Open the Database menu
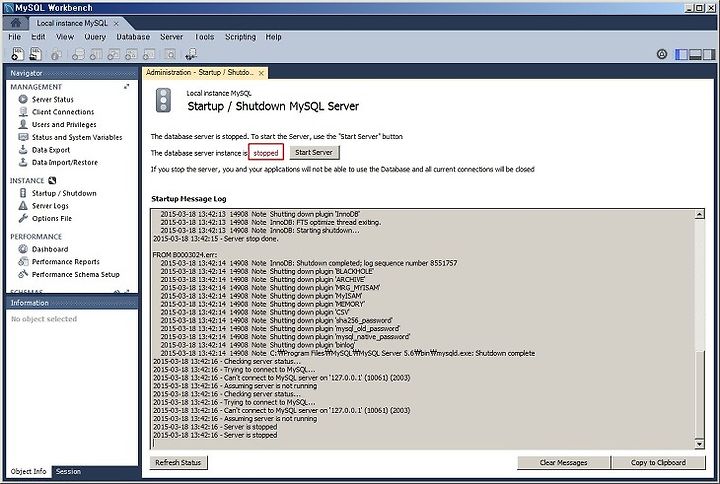This screenshot has height=484, width=720. (133, 37)
